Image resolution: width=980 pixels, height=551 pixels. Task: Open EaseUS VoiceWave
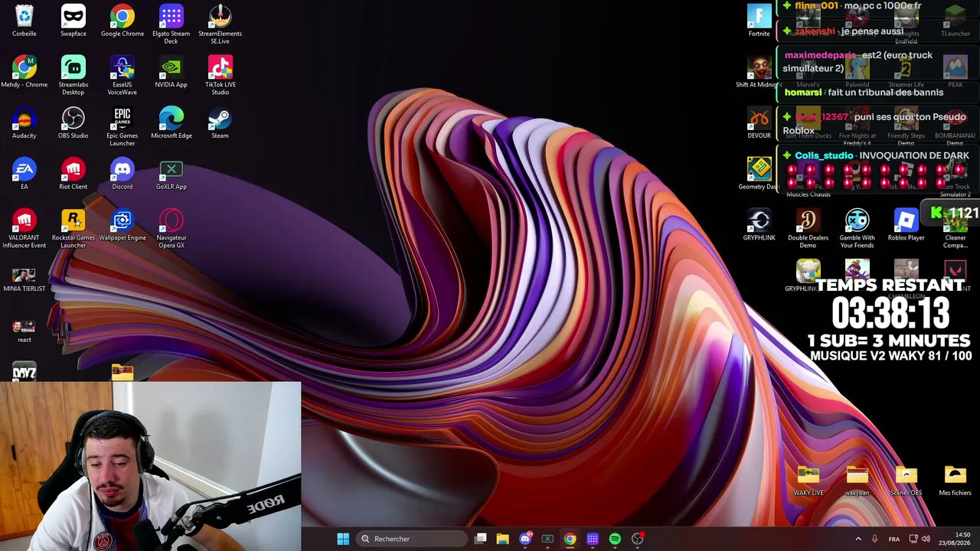(122, 76)
